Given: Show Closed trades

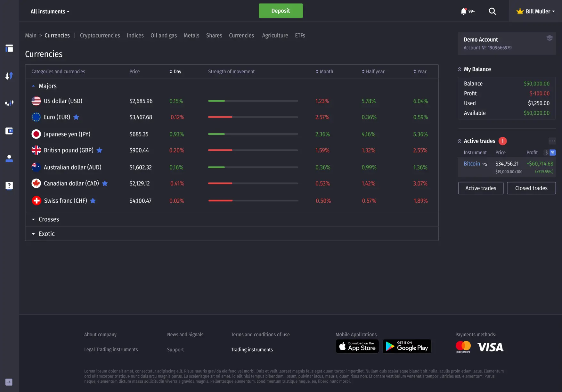Looking at the screenshot, I should (531, 188).
